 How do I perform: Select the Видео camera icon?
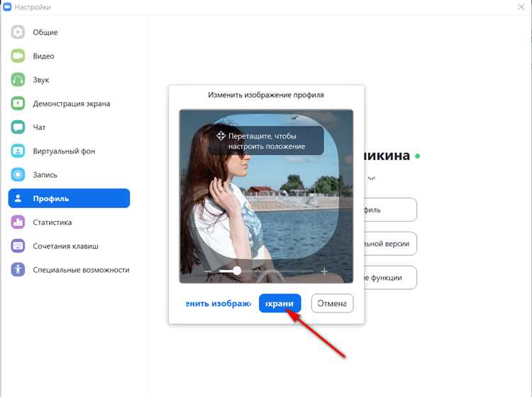tap(18, 56)
